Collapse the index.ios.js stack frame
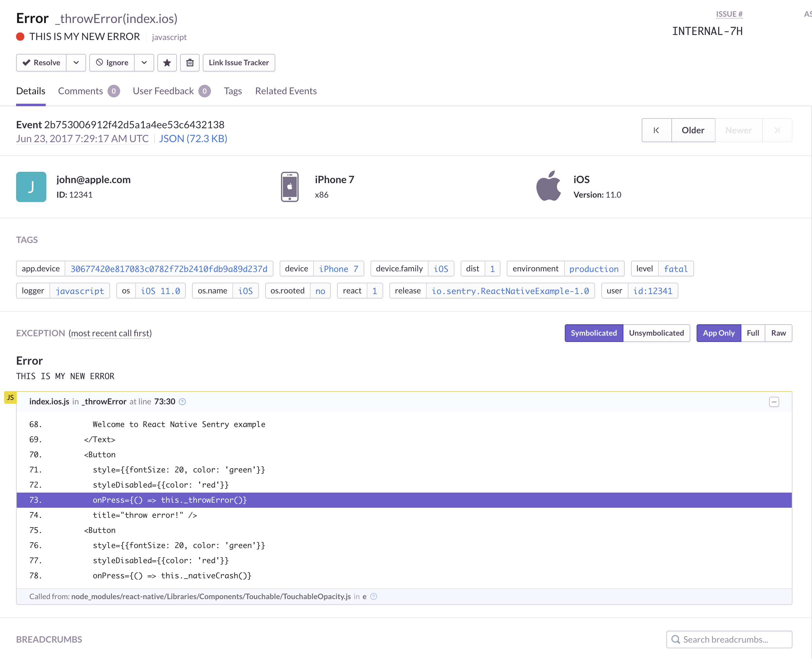Image resolution: width=812 pixels, height=659 pixels. 774,402
